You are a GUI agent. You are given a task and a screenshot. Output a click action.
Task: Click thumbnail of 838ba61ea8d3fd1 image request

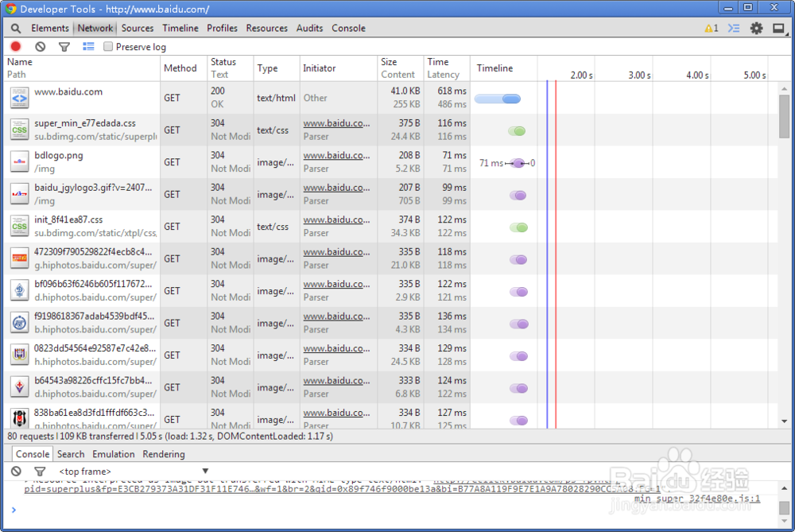pos(19,418)
